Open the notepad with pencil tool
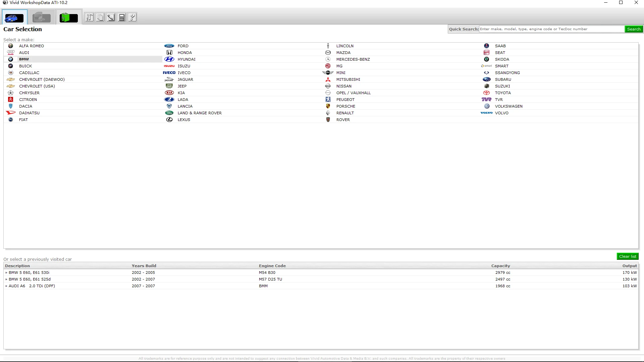 tap(111, 17)
